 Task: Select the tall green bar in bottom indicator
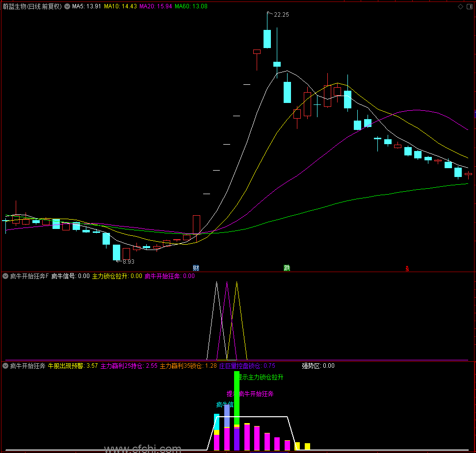[x=237, y=398]
